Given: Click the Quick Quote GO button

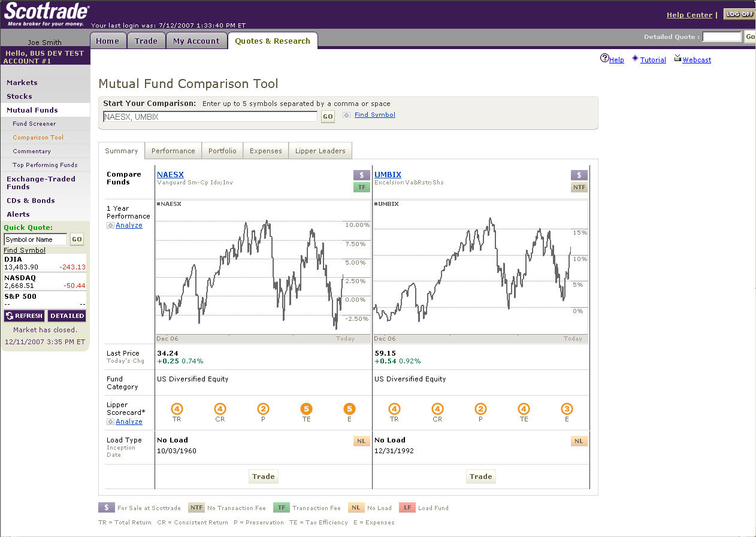Looking at the screenshot, I should [77, 239].
